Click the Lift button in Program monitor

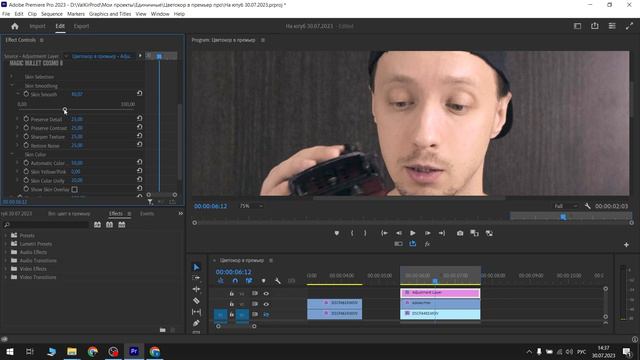474,233
